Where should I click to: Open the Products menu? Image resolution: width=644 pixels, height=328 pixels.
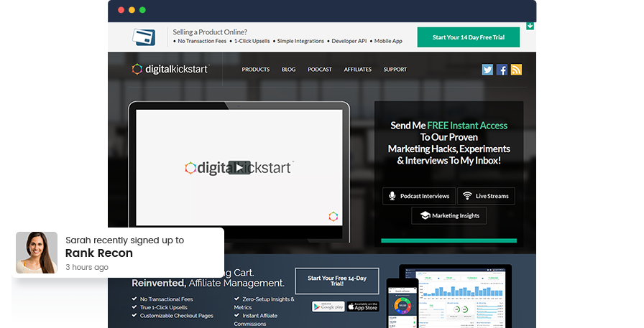(x=255, y=70)
